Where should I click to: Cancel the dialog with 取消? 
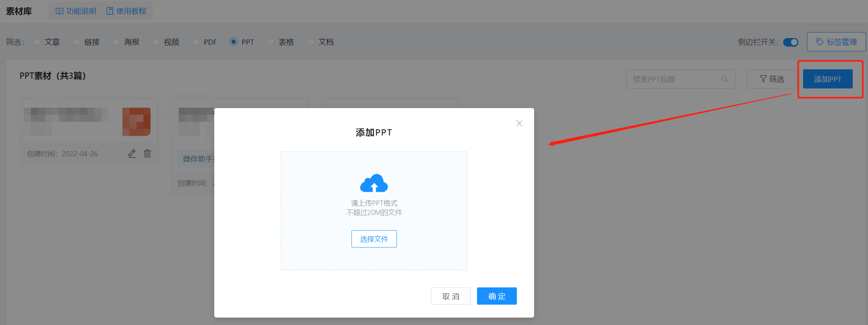pyautogui.click(x=451, y=296)
